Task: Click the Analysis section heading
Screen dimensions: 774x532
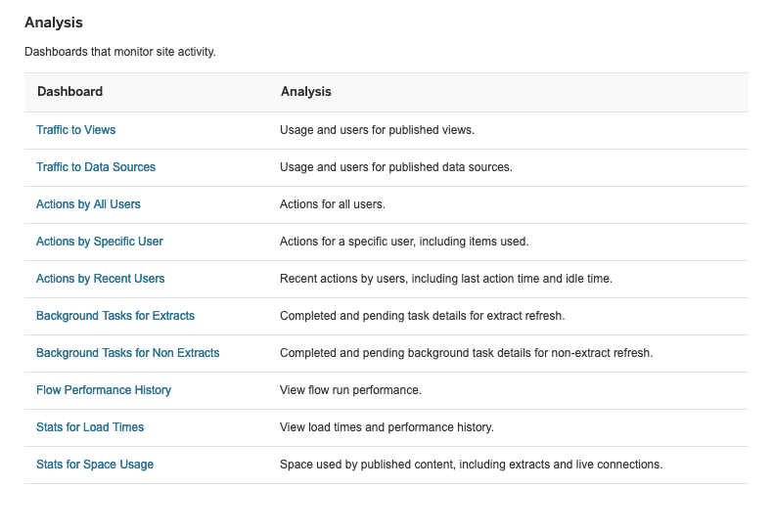Action: tap(54, 22)
